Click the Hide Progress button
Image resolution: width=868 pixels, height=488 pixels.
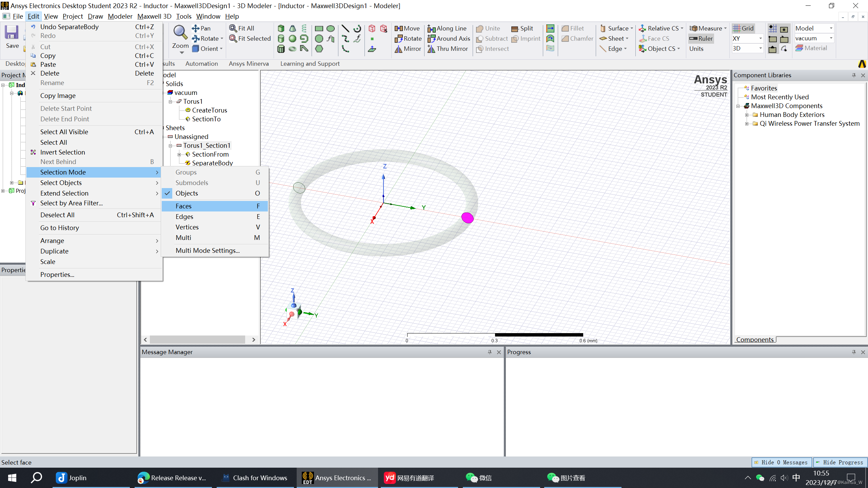(x=840, y=462)
